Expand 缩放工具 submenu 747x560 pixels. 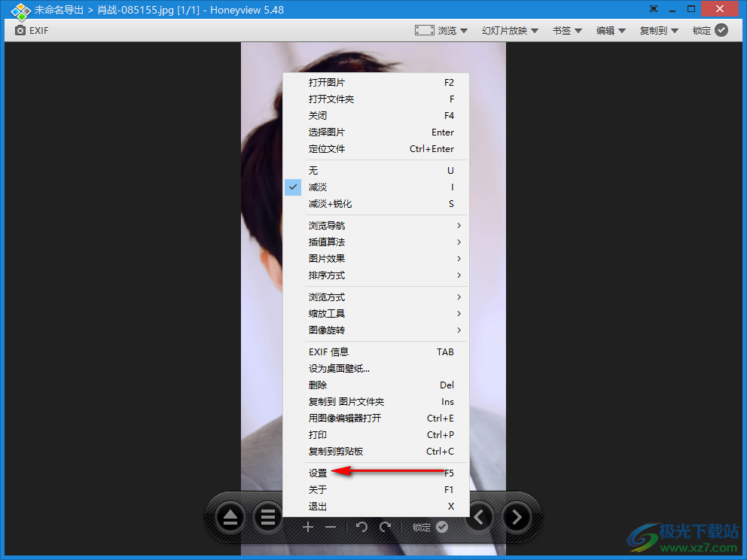click(x=377, y=313)
